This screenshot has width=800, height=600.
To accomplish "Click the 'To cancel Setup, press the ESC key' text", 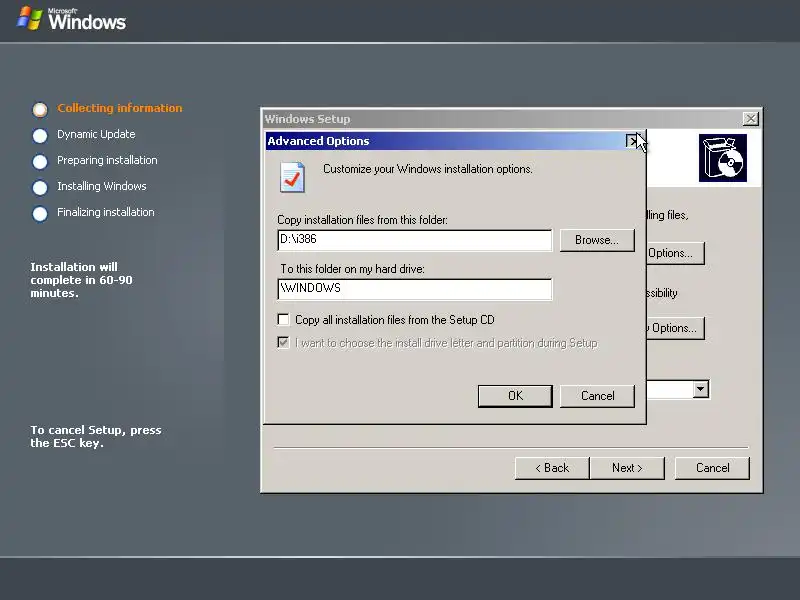I will (x=95, y=436).
